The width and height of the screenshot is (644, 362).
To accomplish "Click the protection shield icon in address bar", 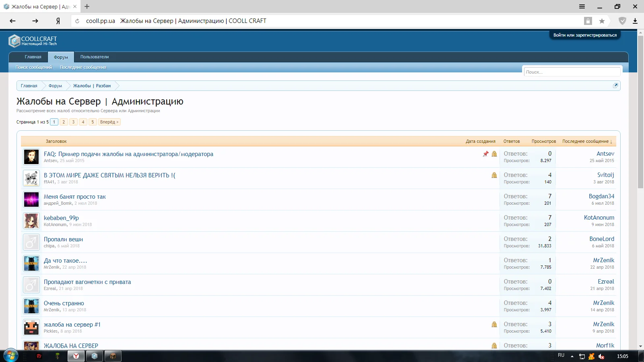I will [622, 21].
